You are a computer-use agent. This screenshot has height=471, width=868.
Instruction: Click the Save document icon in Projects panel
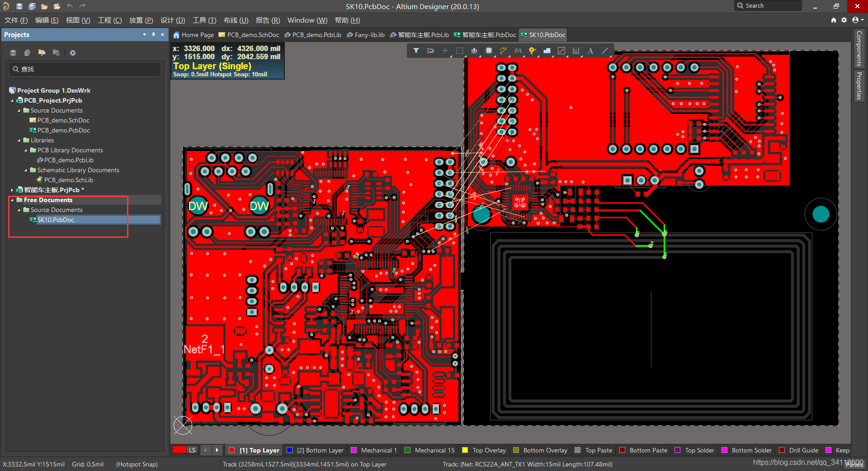pos(13,53)
